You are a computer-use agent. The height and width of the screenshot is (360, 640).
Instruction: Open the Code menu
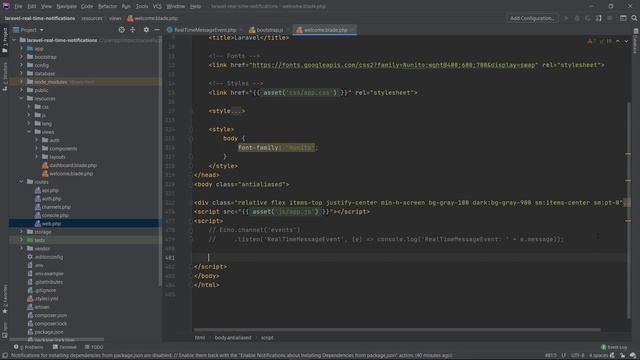[x=87, y=6]
